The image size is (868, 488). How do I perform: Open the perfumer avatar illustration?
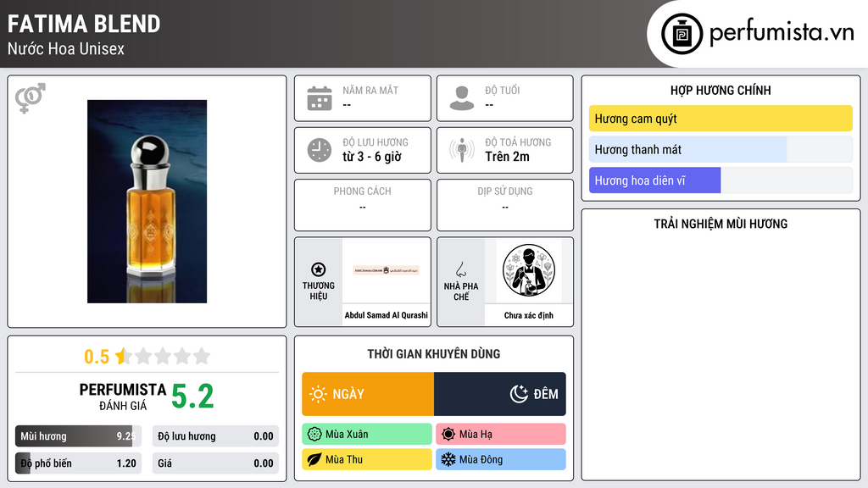529,270
